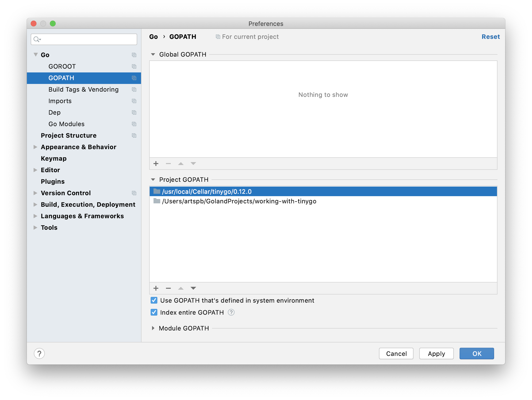
Task: Click the Reset button
Action: pos(491,37)
